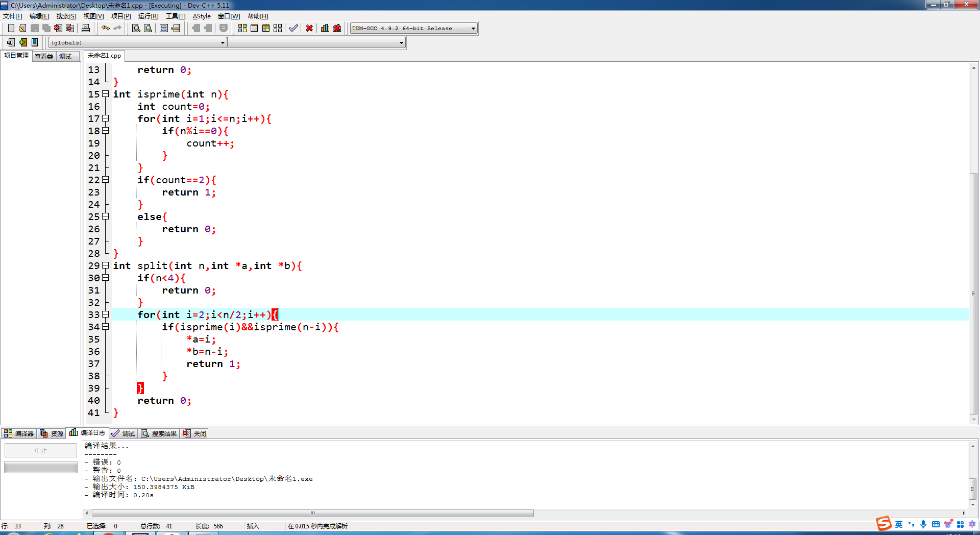Close the current file using toolbar icon
The width and height of the screenshot is (980, 535).
click(x=58, y=28)
